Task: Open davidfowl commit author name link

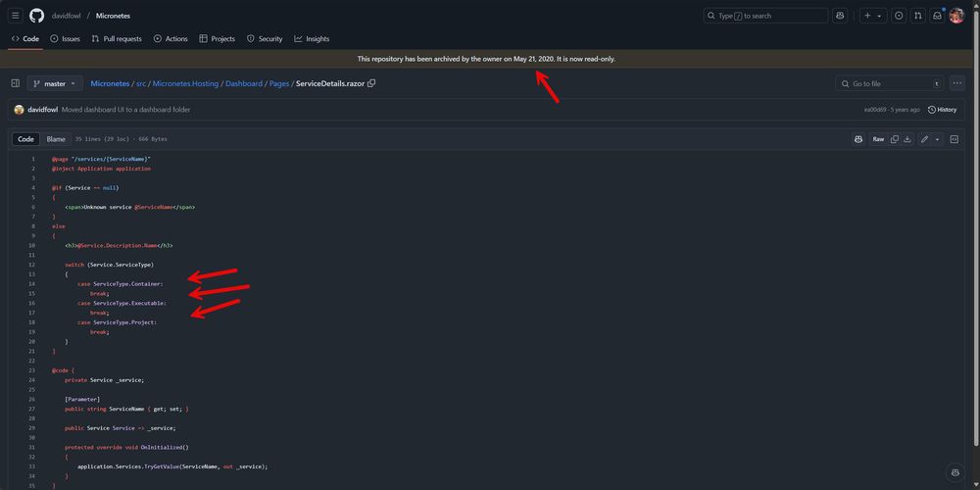Action: (x=42, y=110)
